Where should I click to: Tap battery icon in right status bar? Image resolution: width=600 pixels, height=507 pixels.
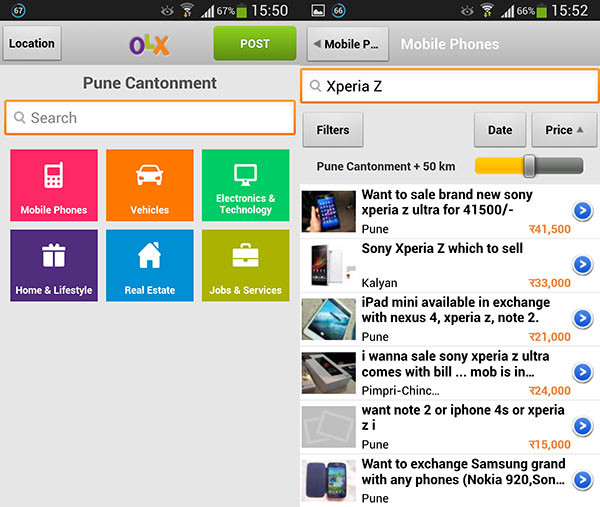541,10
